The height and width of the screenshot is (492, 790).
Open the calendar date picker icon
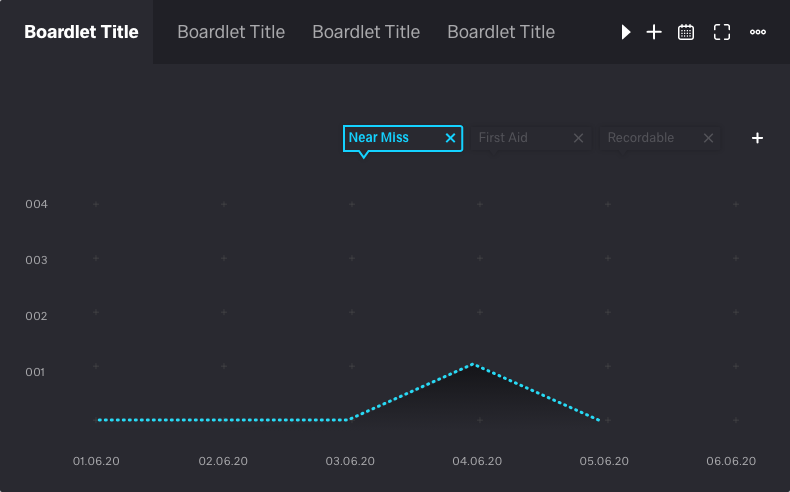pyautogui.click(x=686, y=32)
